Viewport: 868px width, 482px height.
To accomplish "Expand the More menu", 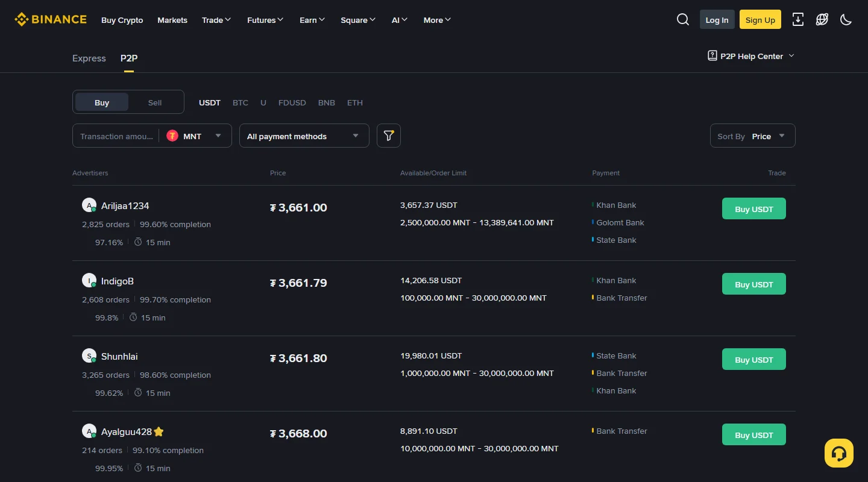I will [x=438, y=20].
